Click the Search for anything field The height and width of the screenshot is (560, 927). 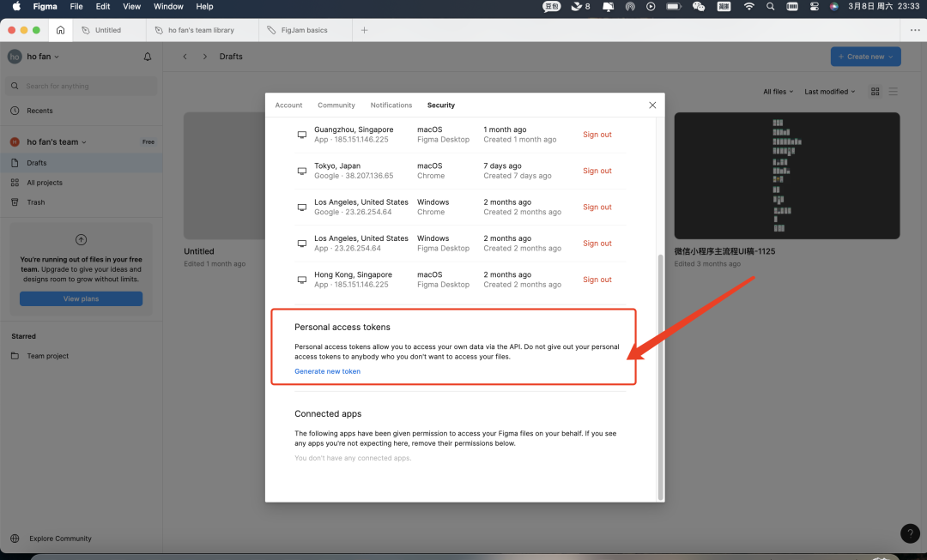tap(82, 86)
